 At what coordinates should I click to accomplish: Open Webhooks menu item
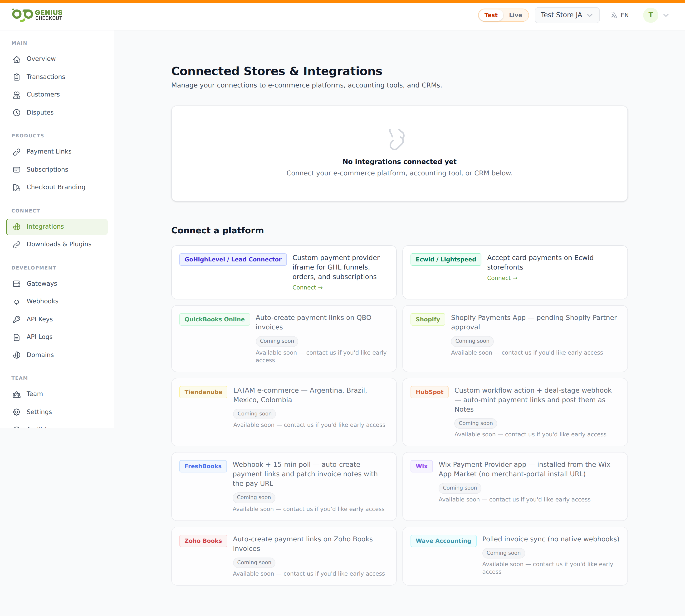[57, 301]
